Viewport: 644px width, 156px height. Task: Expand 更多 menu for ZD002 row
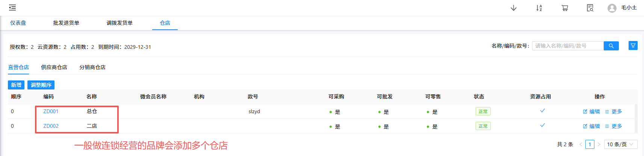tap(614, 126)
